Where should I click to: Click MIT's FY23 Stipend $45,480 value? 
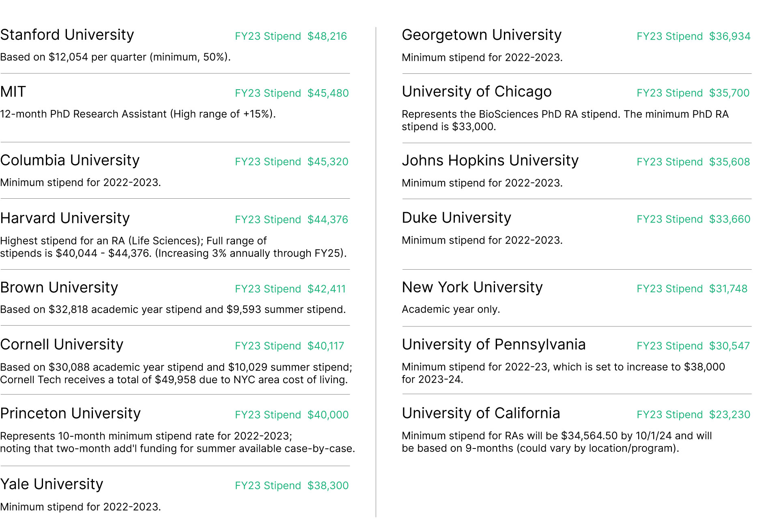pyautogui.click(x=328, y=93)
